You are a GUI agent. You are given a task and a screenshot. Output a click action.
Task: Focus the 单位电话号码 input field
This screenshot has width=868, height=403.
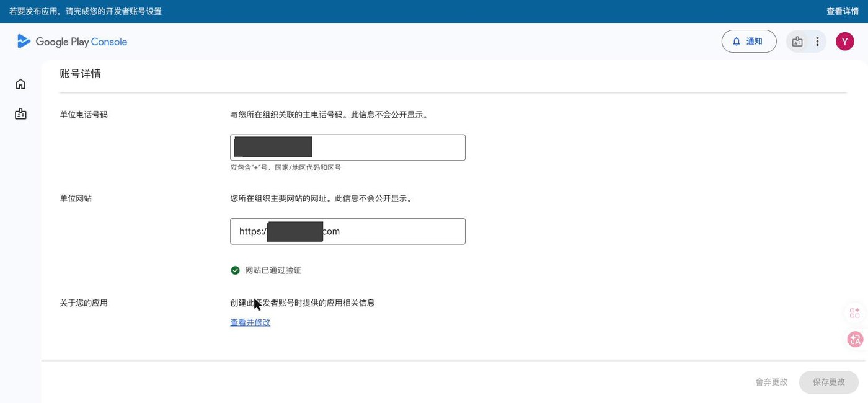(x=348, y=148)
